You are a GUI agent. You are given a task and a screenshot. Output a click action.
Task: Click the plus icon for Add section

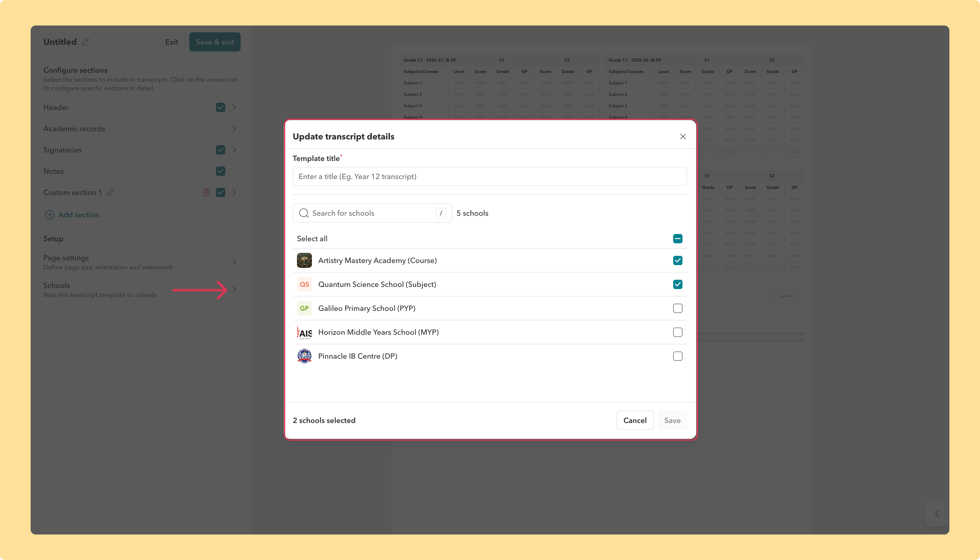50,215
